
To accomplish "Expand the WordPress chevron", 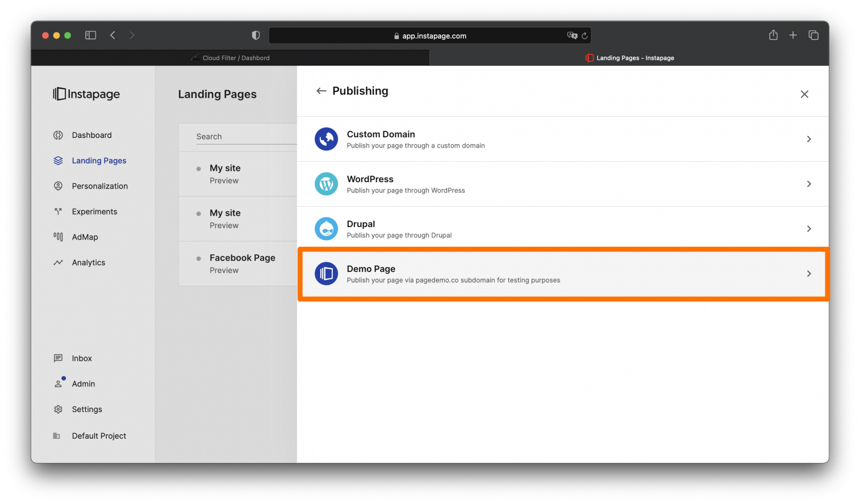I will click(x=809, y=184).
